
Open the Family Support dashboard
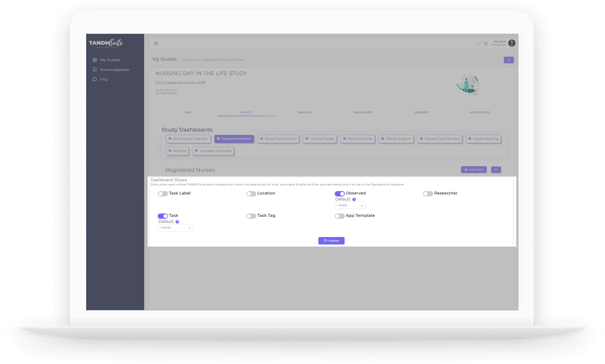click(396, 139)
